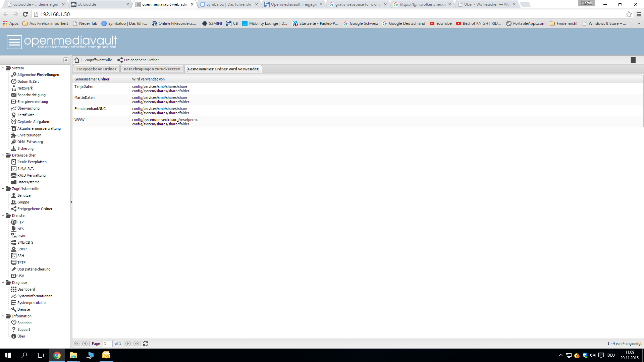644x362 pixels.
Task: Collapse the Dienste tree folder
Action: click(3, 216)
